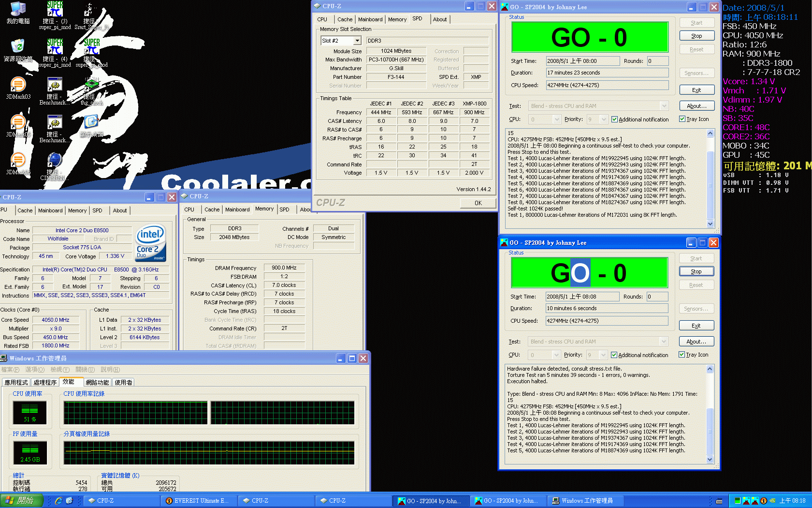Image resolution: width=812 pixels, height=508 pixels.
Task: Click the Intel Core 2 Duo logo
Action: point(151,243)
